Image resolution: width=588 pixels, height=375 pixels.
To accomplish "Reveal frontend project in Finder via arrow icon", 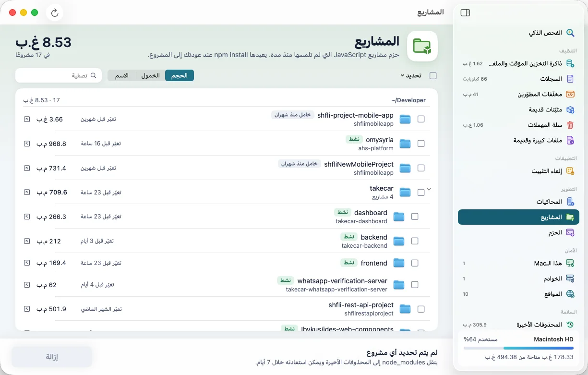I will pyautogui.click(x=27, y=263).
